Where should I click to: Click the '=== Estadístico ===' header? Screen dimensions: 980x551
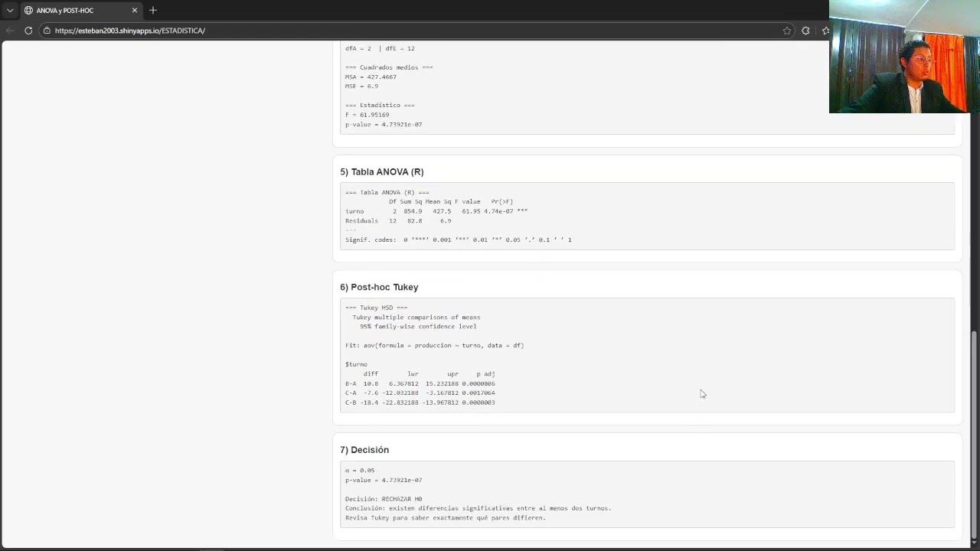[380, 106]
